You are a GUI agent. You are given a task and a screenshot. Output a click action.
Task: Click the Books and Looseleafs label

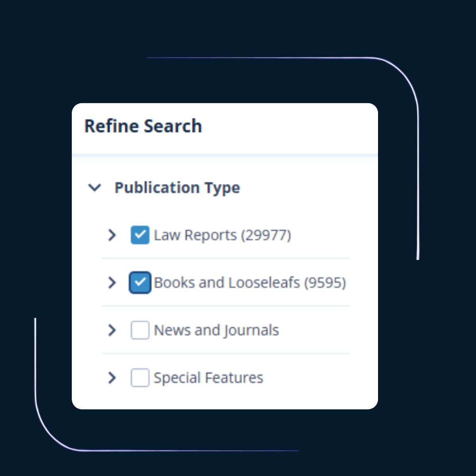coord(226,283)
